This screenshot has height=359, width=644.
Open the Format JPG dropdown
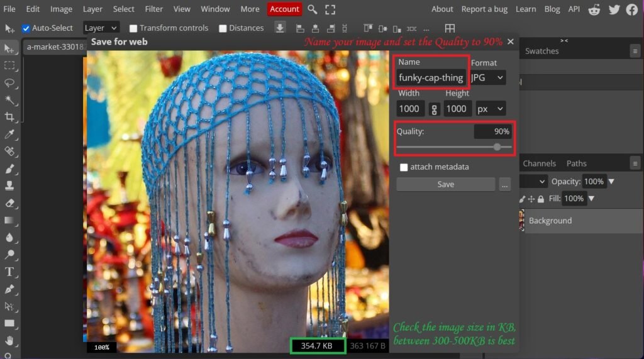(x=488, y=77)
